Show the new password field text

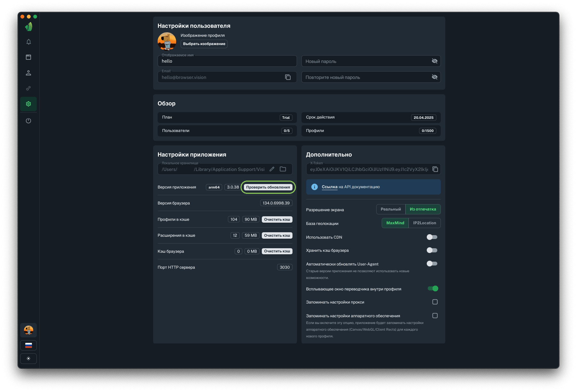pyautogui.click(x=434, y=61)
